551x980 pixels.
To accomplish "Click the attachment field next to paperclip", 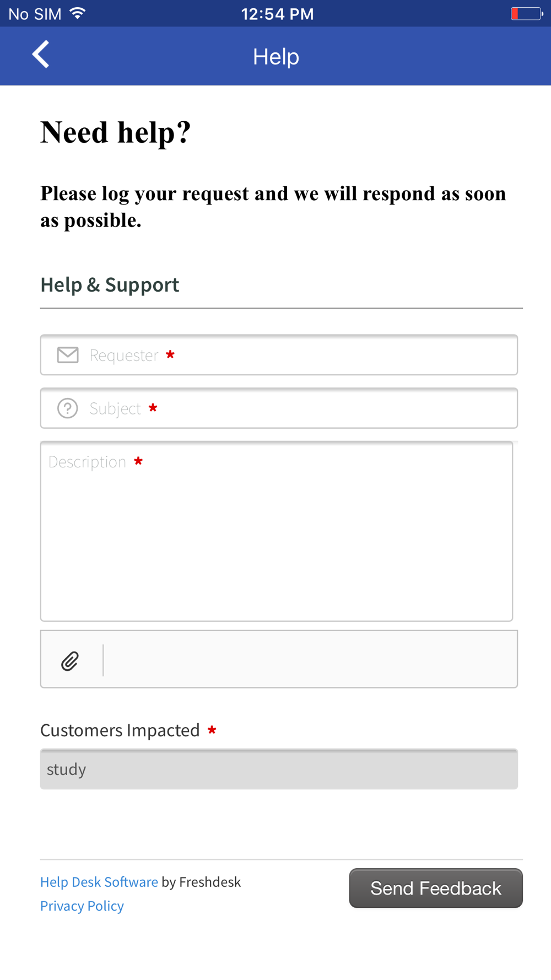I will (310, 659).
